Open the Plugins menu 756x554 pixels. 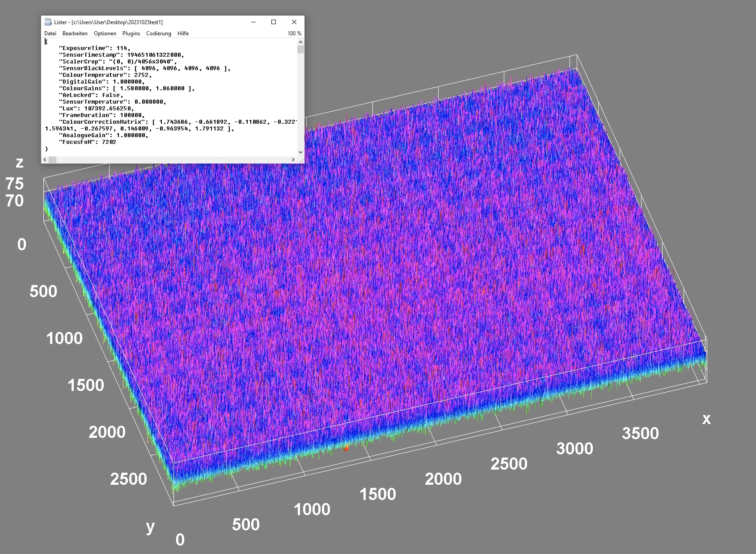point(131,34)
